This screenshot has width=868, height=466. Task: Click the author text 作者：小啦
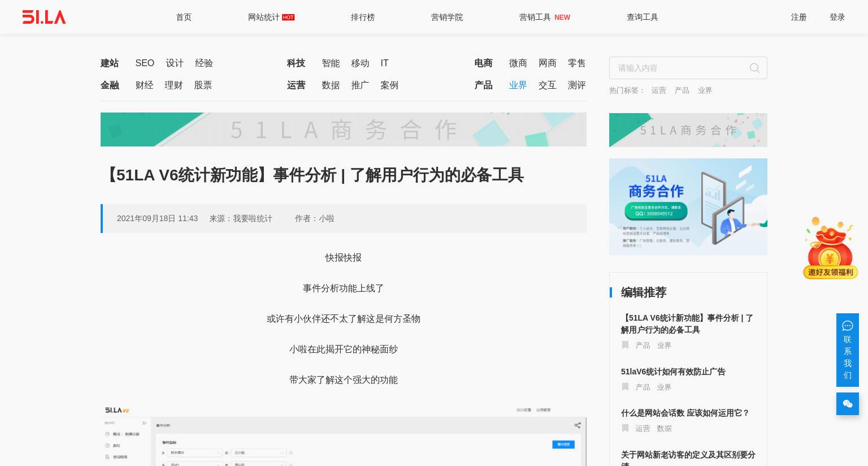pyautogui.click(x=314, y=218)
